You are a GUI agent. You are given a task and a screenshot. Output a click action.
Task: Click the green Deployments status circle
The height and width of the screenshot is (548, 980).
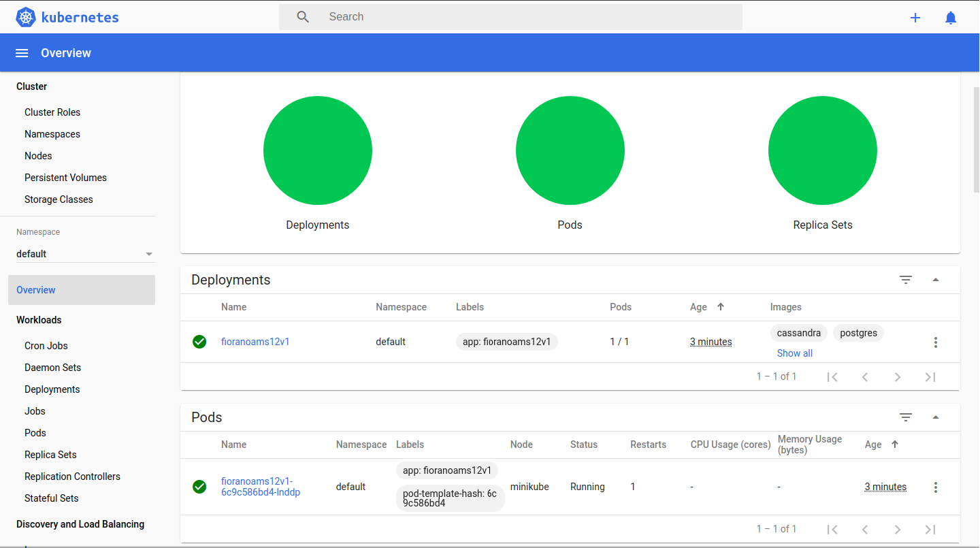(318, 150)
